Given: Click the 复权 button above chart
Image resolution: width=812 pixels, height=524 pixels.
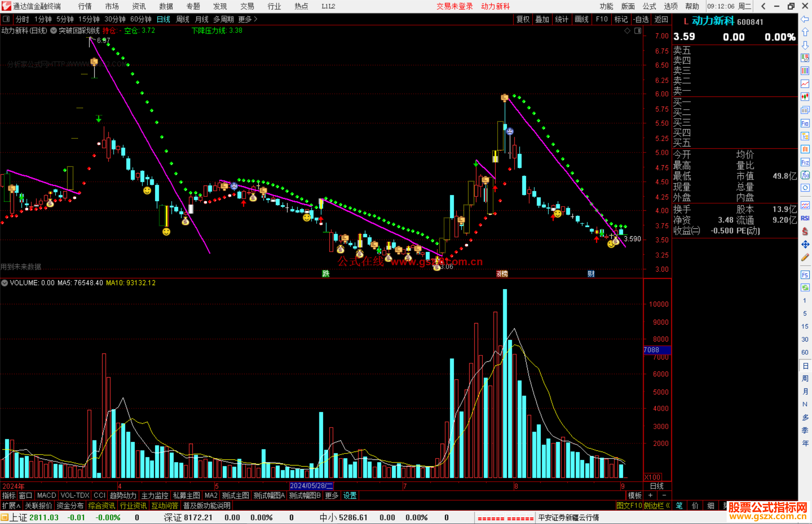Looking at the screenshot, I should tap(523, 19).
